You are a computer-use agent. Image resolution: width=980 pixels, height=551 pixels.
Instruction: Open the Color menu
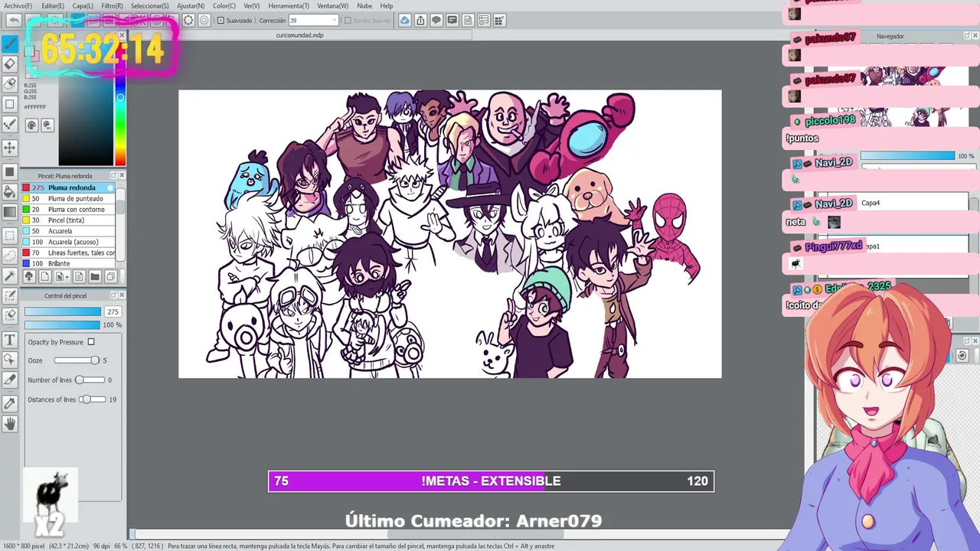[x=224, y=5]
